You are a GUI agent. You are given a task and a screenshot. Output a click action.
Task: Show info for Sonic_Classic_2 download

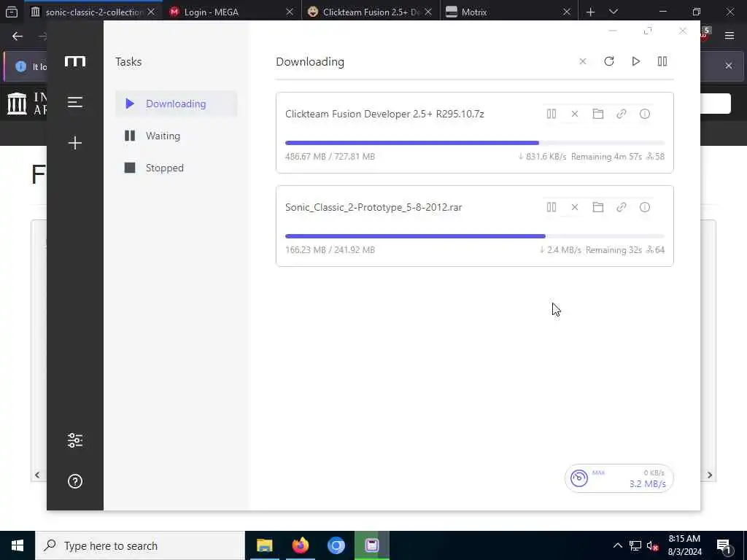click(645, 207)
